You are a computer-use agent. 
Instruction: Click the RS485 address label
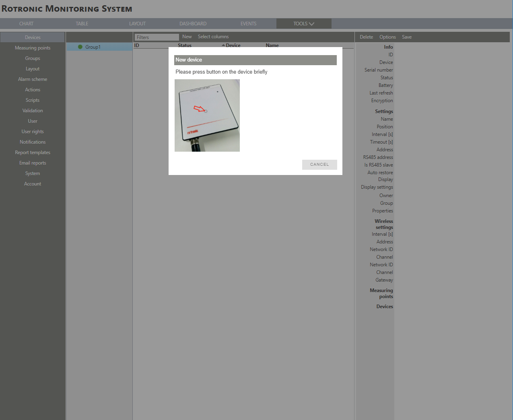[378, 157]
